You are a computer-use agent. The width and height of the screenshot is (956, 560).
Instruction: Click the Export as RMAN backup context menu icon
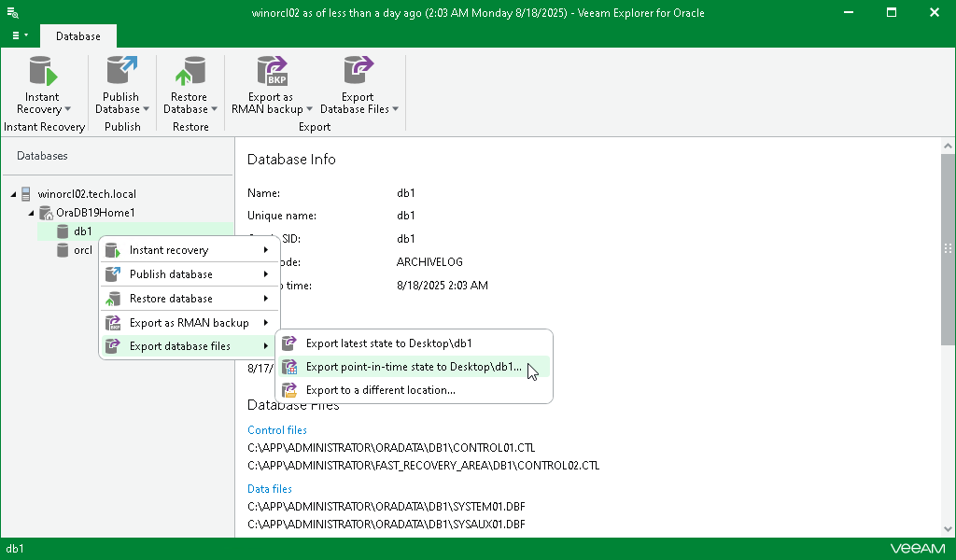[111, 322]
